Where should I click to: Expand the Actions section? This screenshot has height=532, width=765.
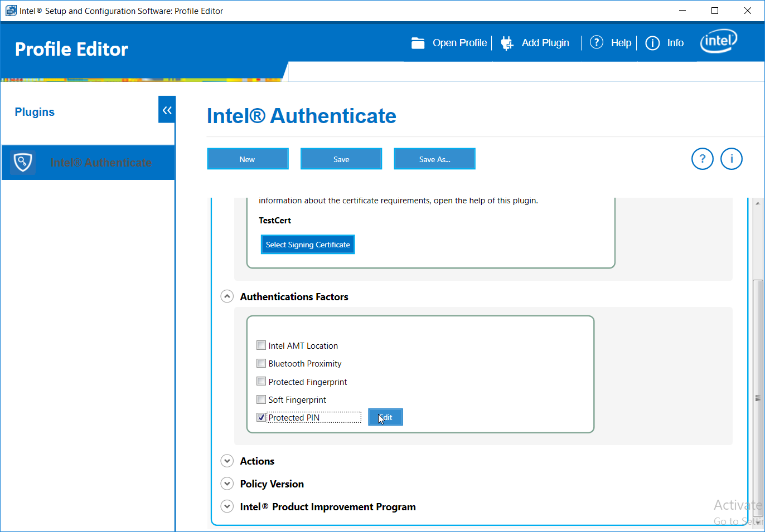227,461
